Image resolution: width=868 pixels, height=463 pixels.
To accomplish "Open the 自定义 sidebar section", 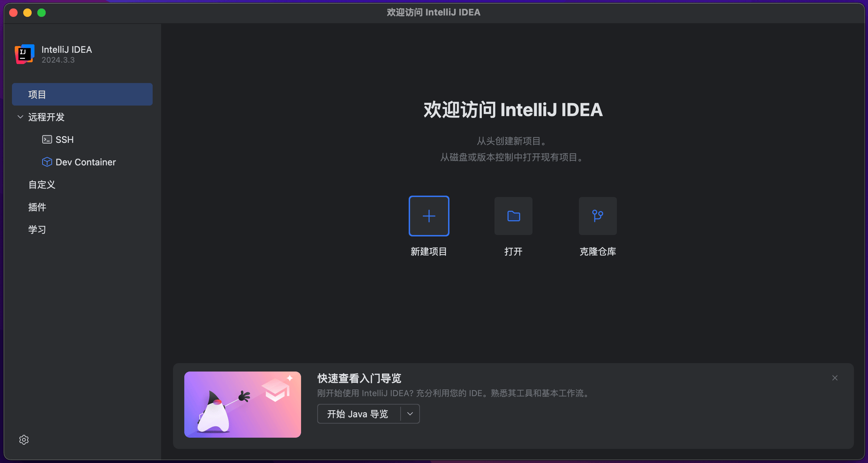I will 42,185.
